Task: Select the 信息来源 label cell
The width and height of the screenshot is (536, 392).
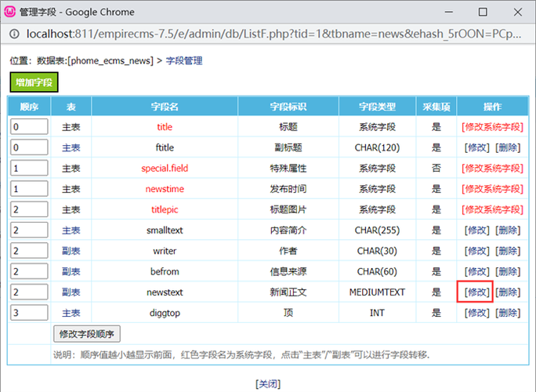Action: pos(288,271)
